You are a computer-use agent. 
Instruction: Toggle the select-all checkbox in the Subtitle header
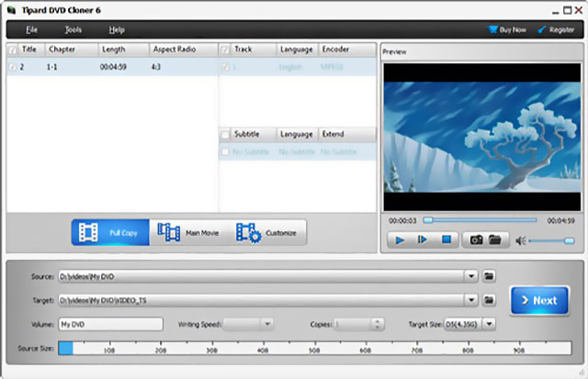tap(226, 134)
